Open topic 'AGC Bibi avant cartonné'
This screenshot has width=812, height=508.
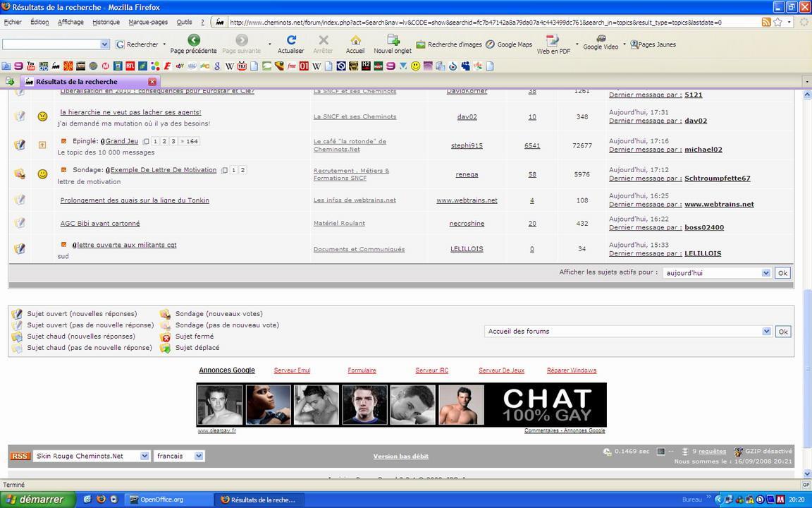(x=100, y=224)
